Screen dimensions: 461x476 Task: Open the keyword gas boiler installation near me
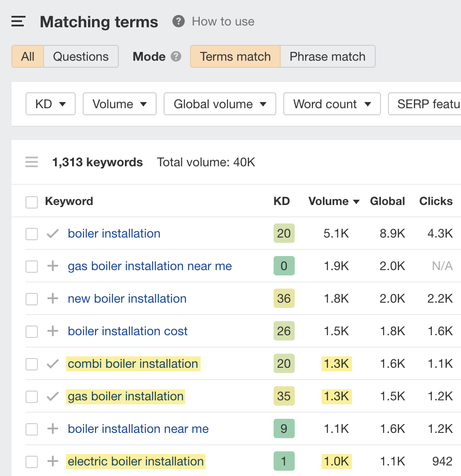click(150, 266)
